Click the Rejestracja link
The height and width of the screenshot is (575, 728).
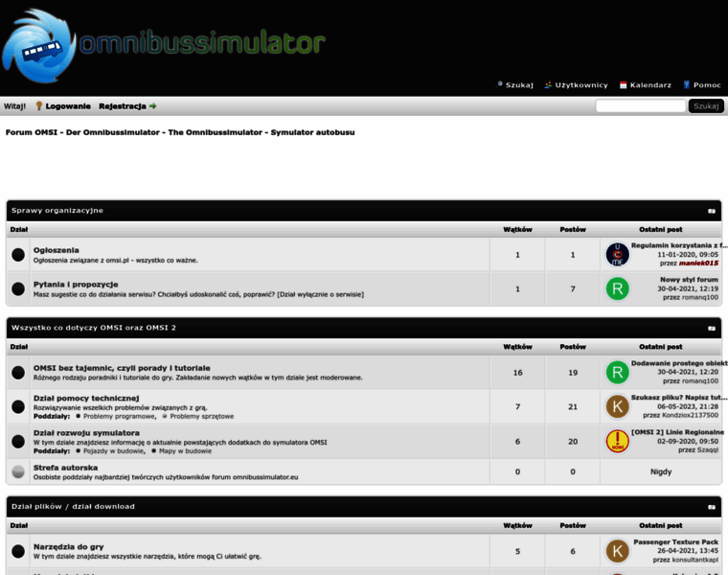click(x=123, y=106)
